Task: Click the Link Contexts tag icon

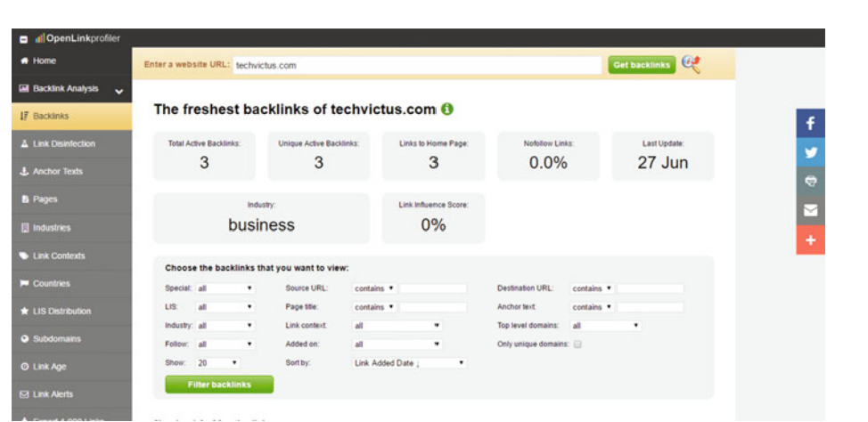Action: (24, 256)
